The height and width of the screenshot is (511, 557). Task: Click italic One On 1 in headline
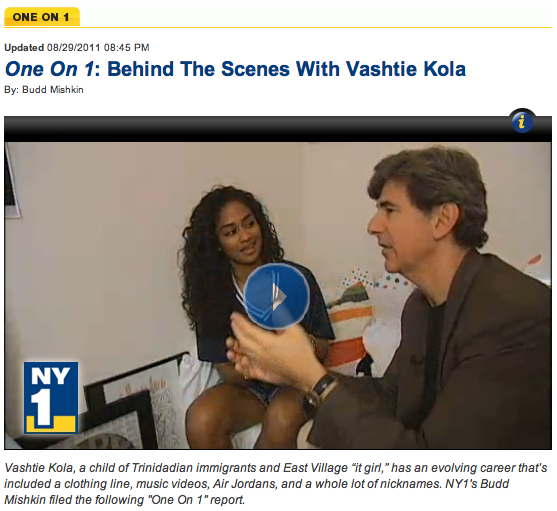point(50,69)
